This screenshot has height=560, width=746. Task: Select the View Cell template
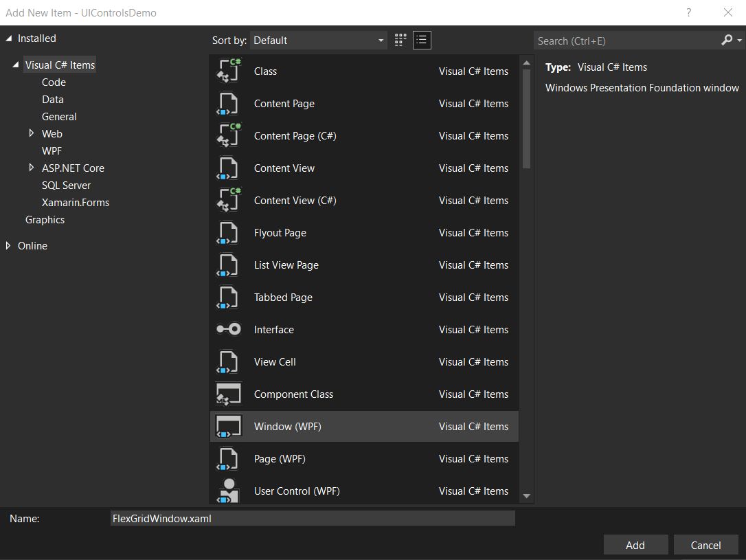(275, 361)
